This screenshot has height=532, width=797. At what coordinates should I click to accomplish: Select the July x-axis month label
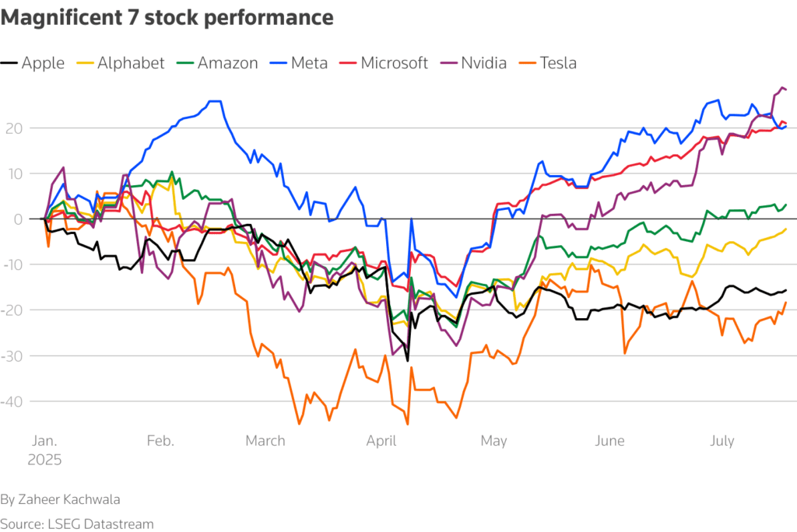click(x=722, y=441)
